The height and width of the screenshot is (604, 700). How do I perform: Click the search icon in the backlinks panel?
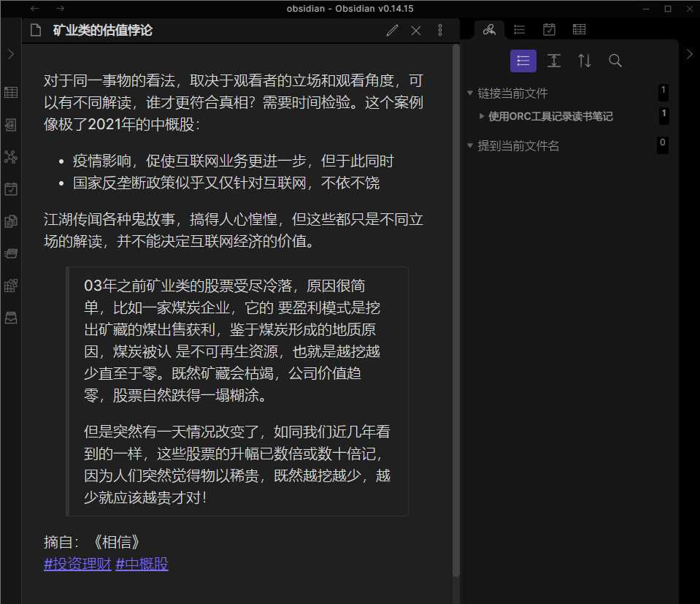615,61
